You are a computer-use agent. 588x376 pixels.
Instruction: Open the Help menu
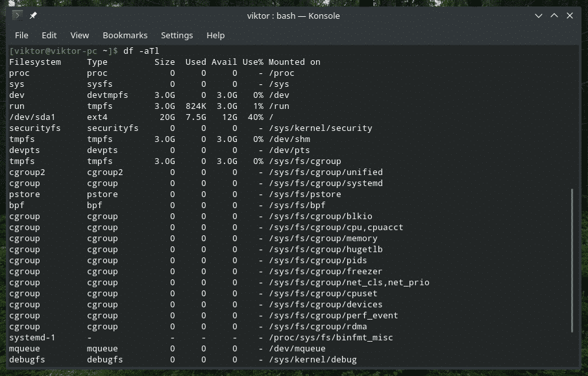(215, 35)
